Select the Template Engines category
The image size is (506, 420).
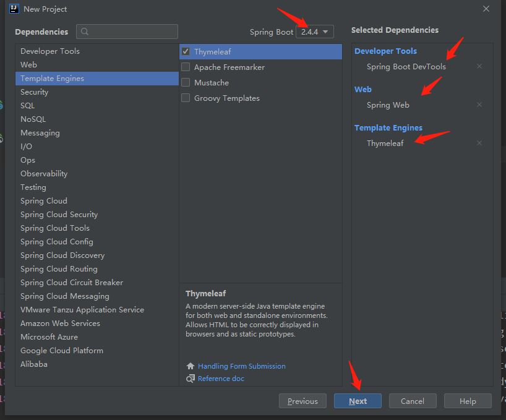point(97,79)
